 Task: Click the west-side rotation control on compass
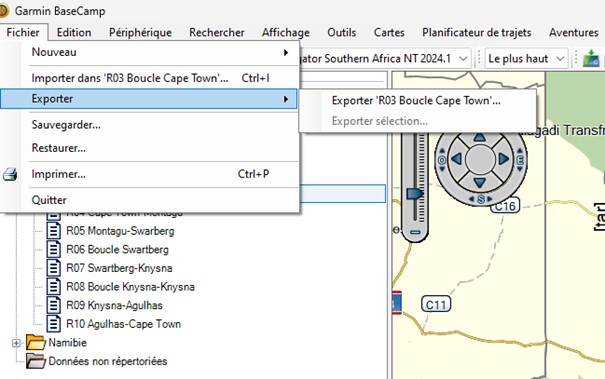442,159
